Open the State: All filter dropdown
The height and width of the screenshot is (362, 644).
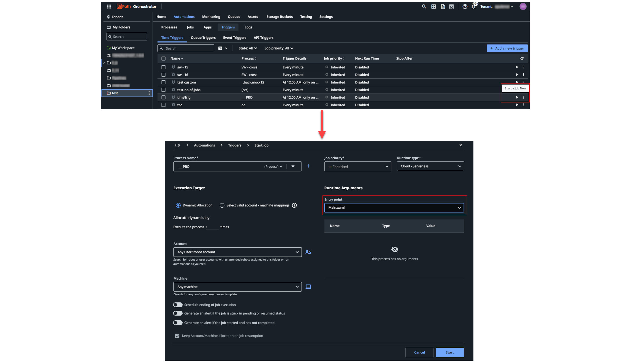point(248,48)
